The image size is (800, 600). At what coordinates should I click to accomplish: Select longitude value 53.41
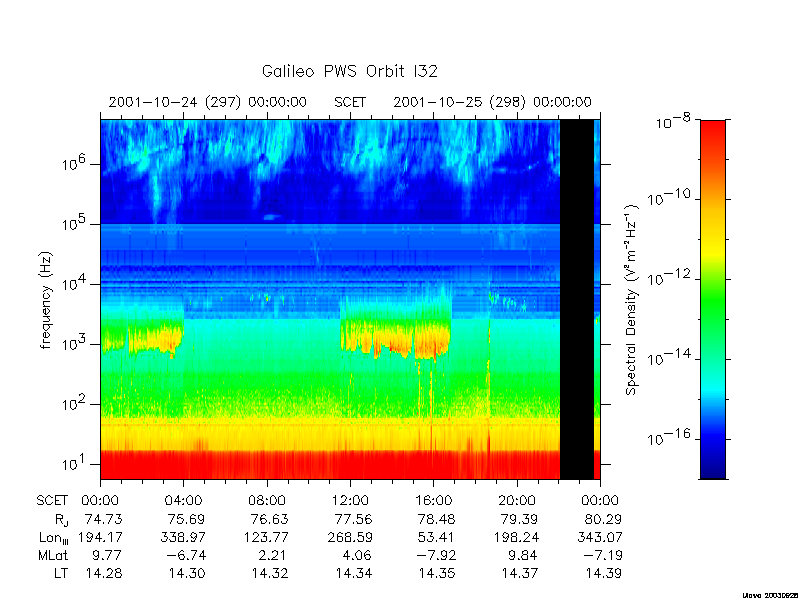(436, 537)
